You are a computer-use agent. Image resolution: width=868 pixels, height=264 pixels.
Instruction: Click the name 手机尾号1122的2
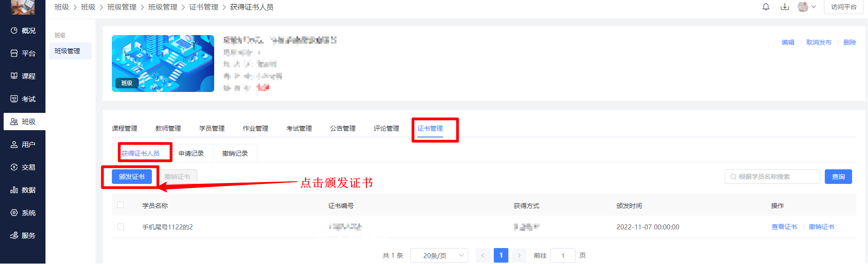[168, 227]
